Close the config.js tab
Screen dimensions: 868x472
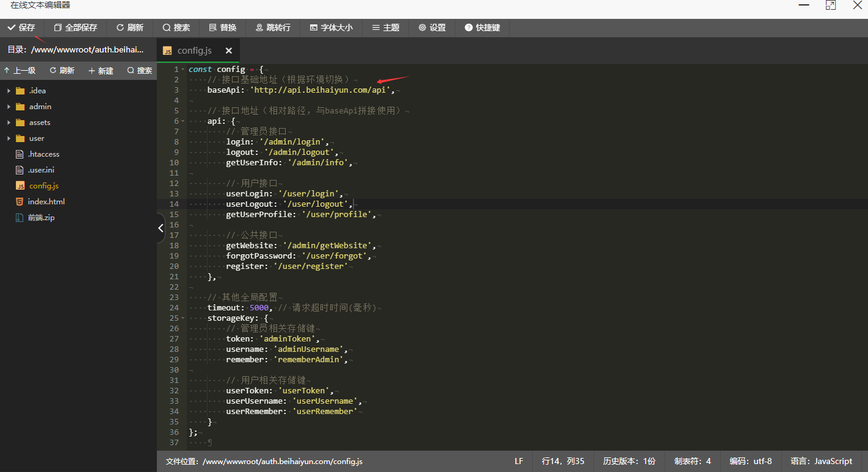pos(229,51)
